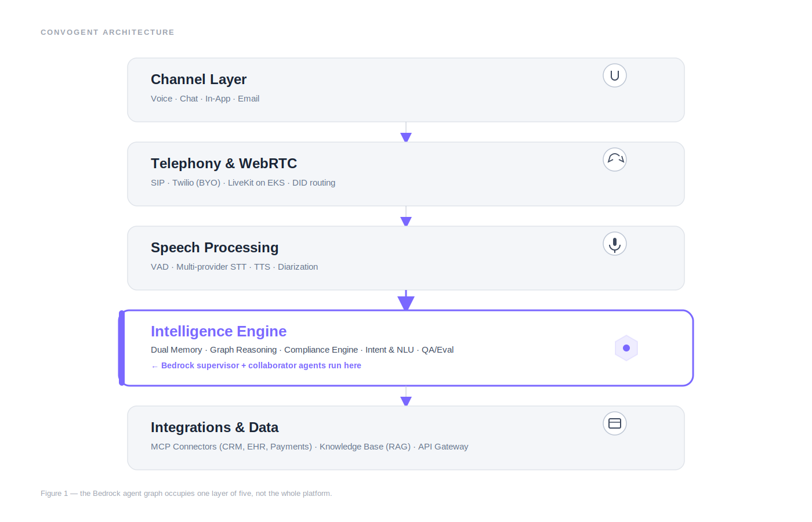Select the Speech Processing heading

(215, 248)
